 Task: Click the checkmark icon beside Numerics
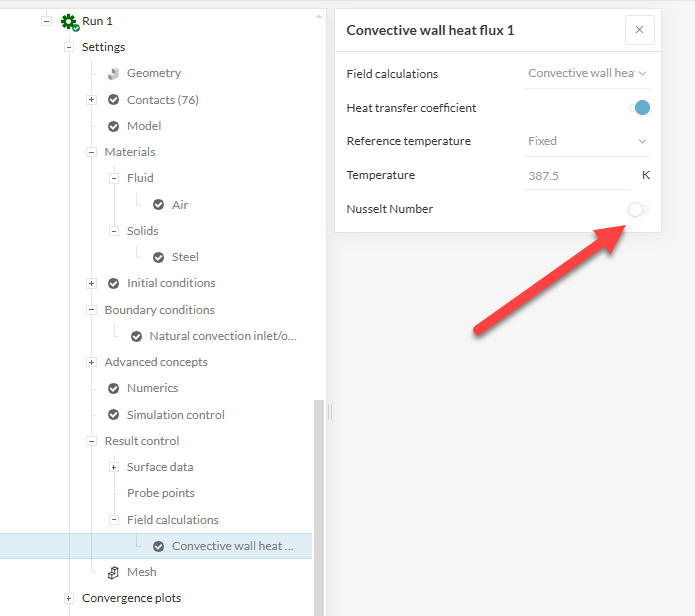pyautogui.click(x=113, y=388)
